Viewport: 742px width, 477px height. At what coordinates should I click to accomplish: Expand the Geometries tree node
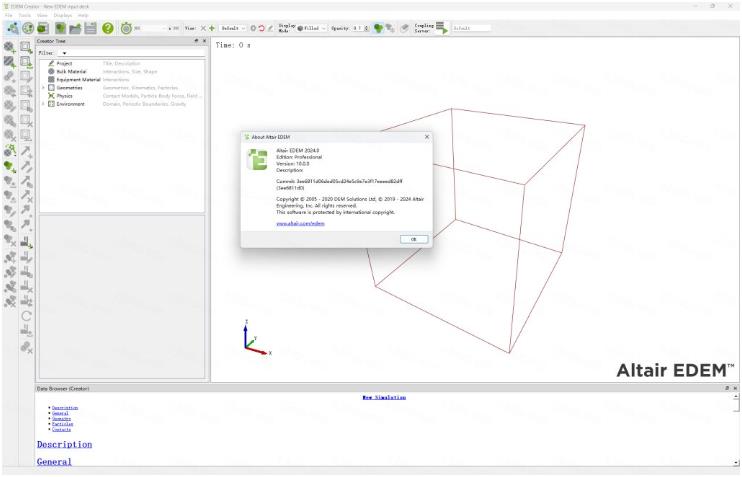44,88
